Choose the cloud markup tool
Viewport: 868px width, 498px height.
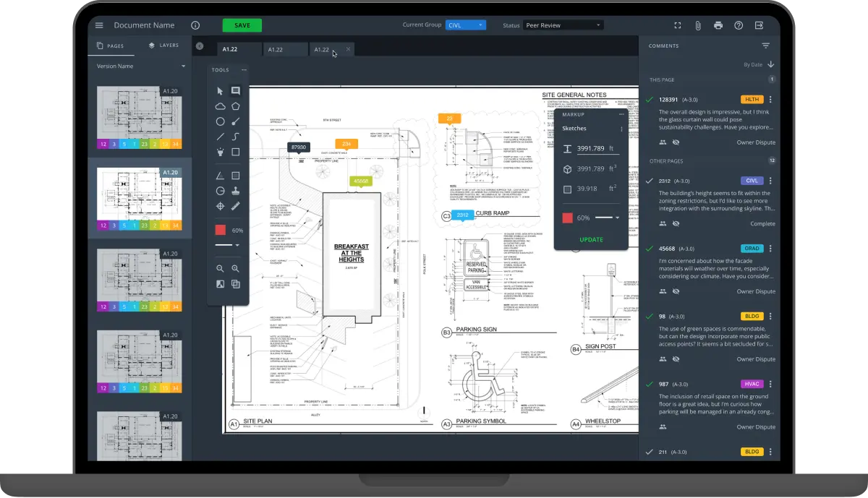220,106
